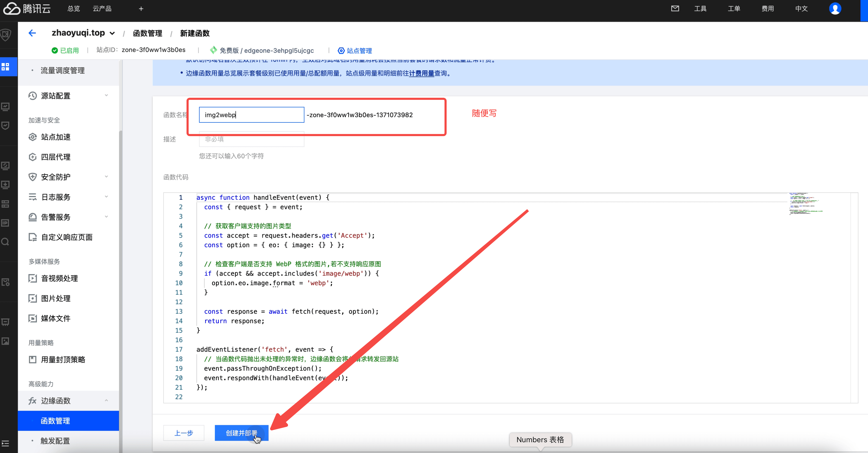The height and width of the screenshot is (453, 868).
Task: Click the 媒体文件 icon
Action: click(32, 318)
